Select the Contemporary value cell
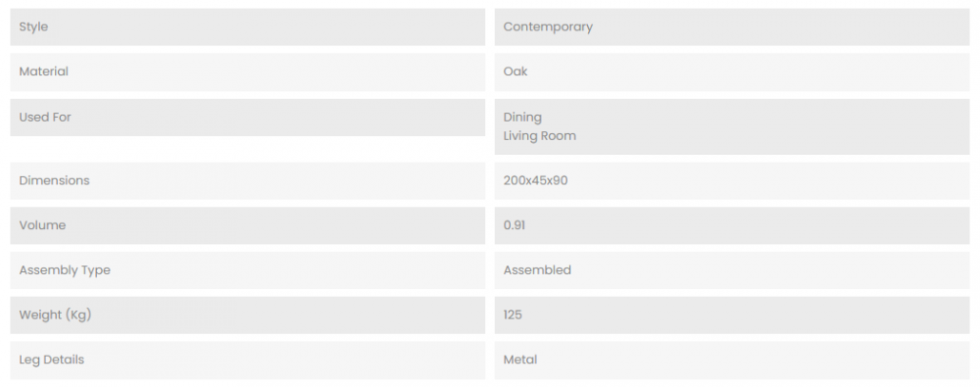 (x=732, y=26)
